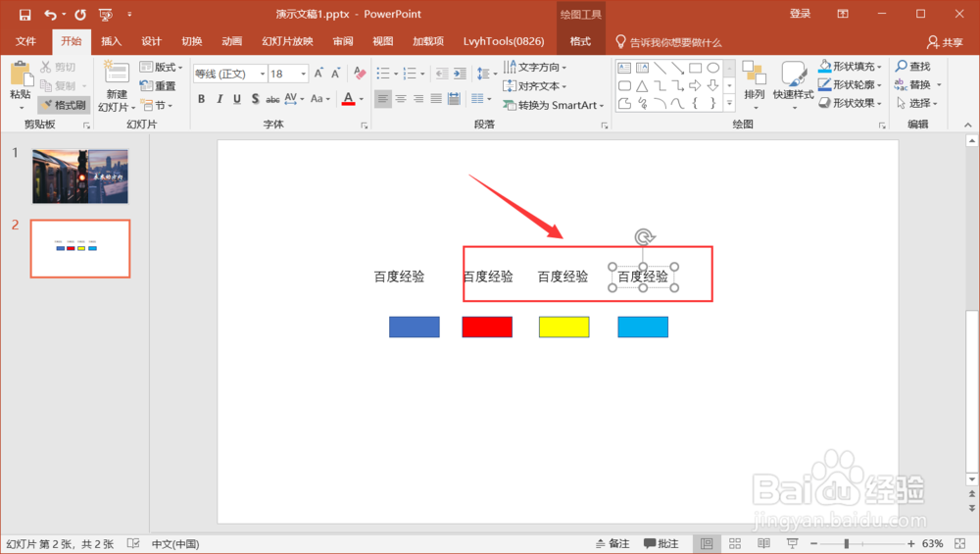This screenshot has width=980, height=554.
Task: Click Notes (备注) in status bar
Action: pyautogui.click(x=612, y=543)
